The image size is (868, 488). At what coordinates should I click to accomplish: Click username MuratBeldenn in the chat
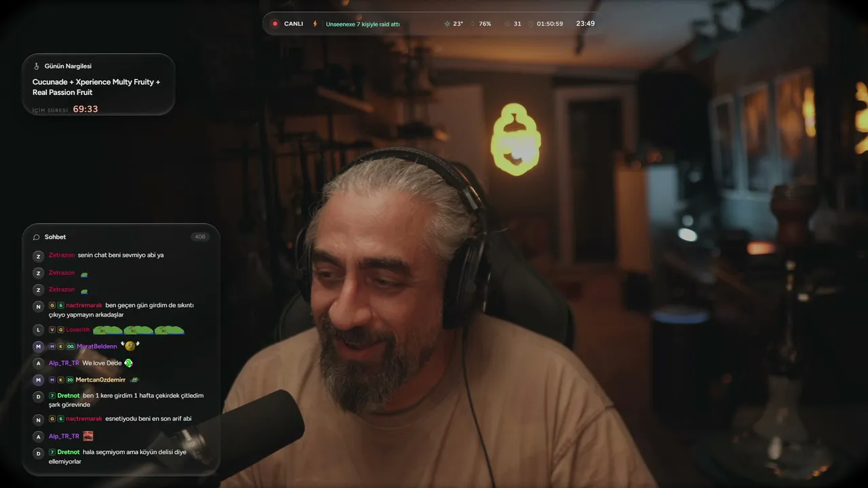coord(97,346)
